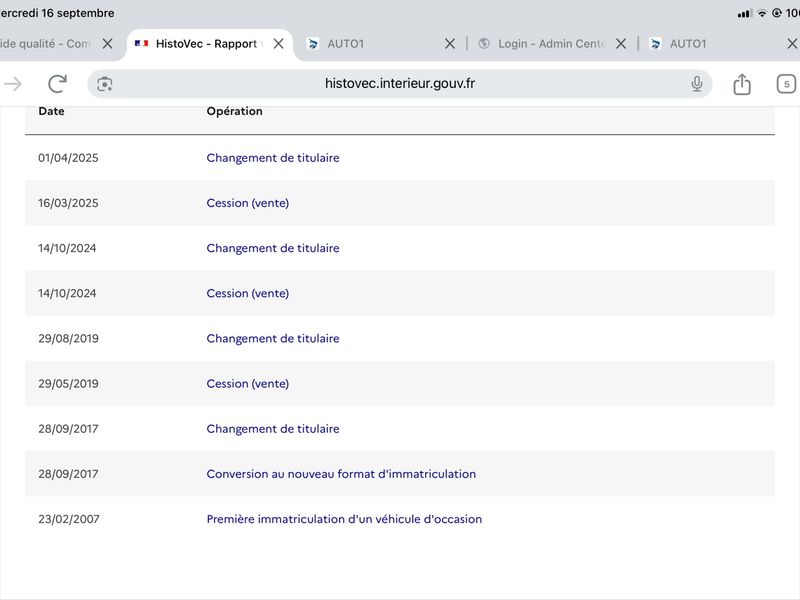Image resolution: width=800 pixels, height=600 pixels.
Task: Open the 01/04/2025 Changement de titulaire entry
Action: point(273,158)
